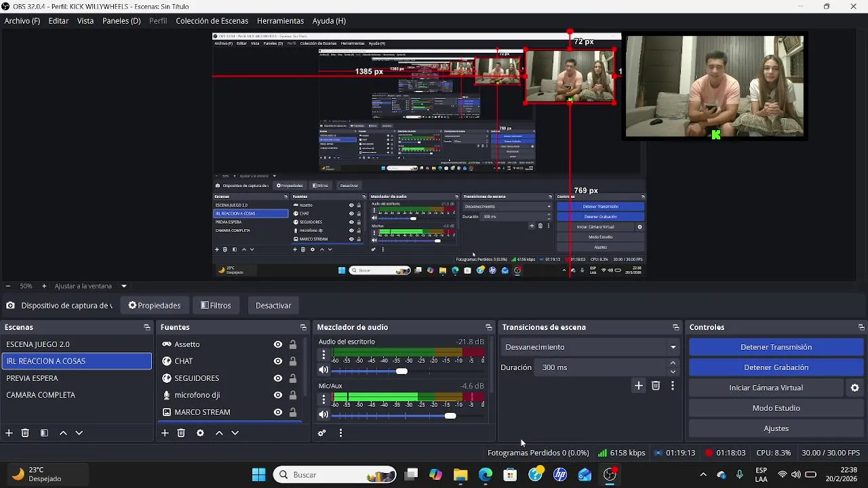This screenshot has width=868, height=488.
Task: Undock the Transiciones de escena panel
Action: (675, 327)
